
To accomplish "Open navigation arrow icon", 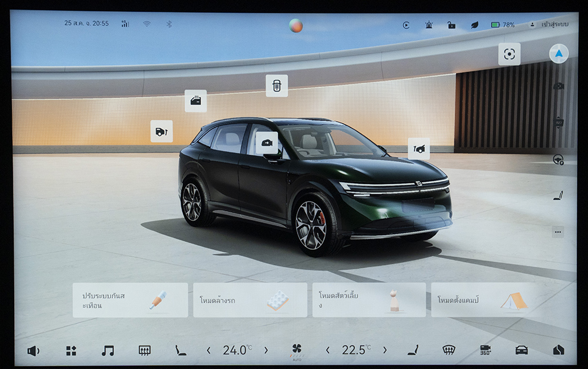I will 559,53.
